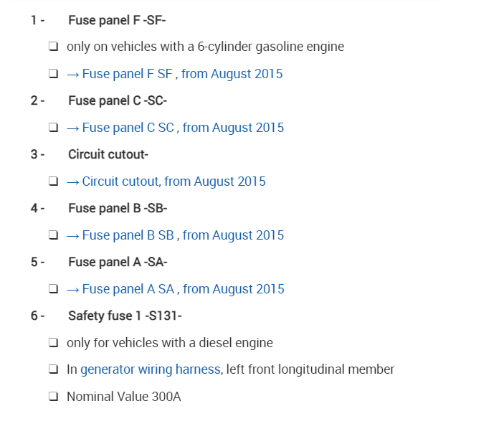Toggle the box before Fuse panel C SC link
The height and width of the screenshot is (434, 504).
(x=54, y=128)
